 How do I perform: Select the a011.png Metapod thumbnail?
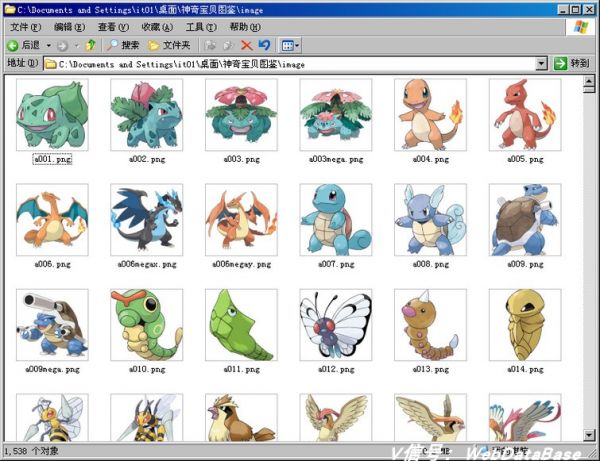(x=241, y=325)
